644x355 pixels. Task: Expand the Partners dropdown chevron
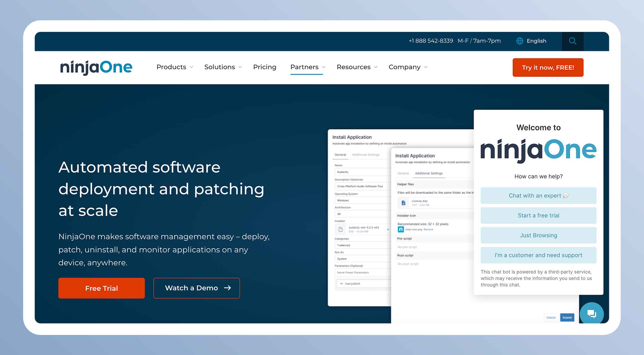324,67
